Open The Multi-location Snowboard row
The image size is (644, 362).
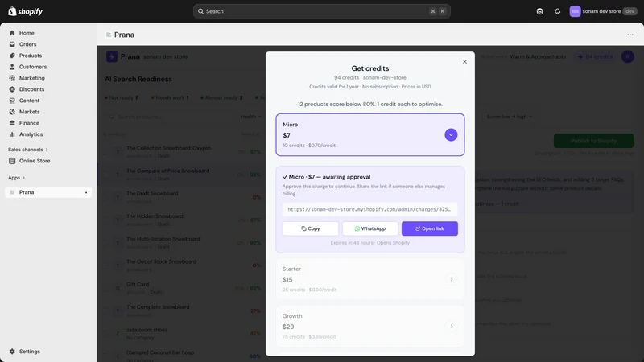tap(182, 243)
